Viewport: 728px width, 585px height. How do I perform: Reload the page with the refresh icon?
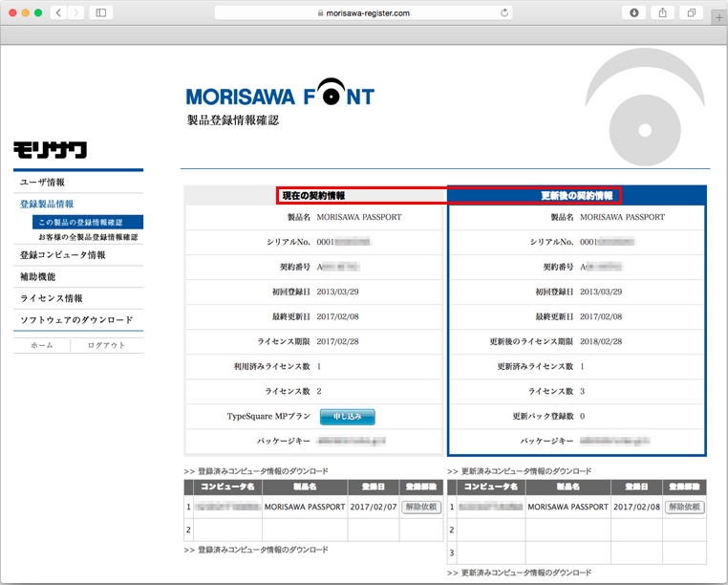click(x=504, y=13)
